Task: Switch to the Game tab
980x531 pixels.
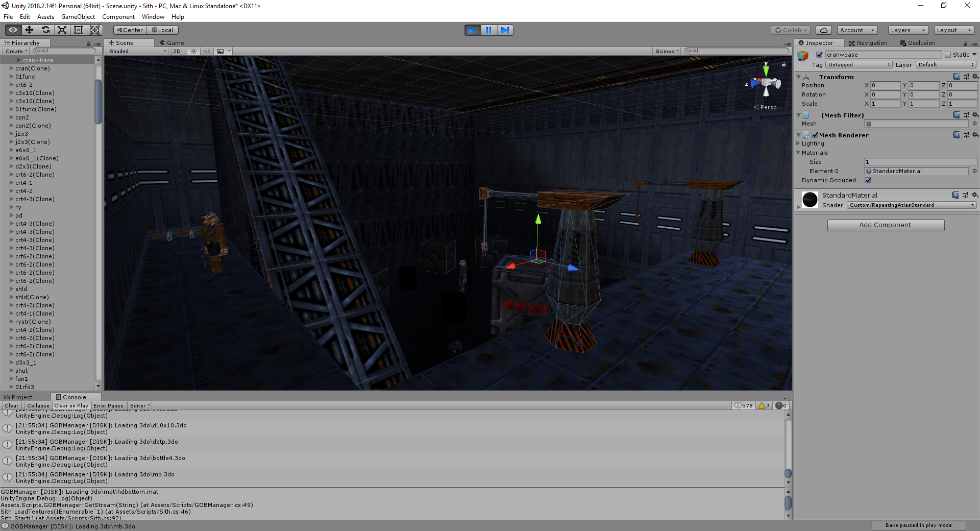Action: (171, 43)
